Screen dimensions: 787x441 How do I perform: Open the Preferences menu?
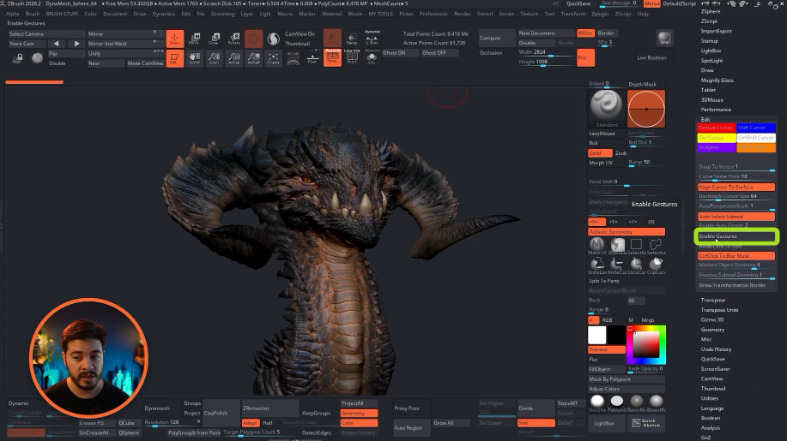pyautogui.click(x=433, y=14)
